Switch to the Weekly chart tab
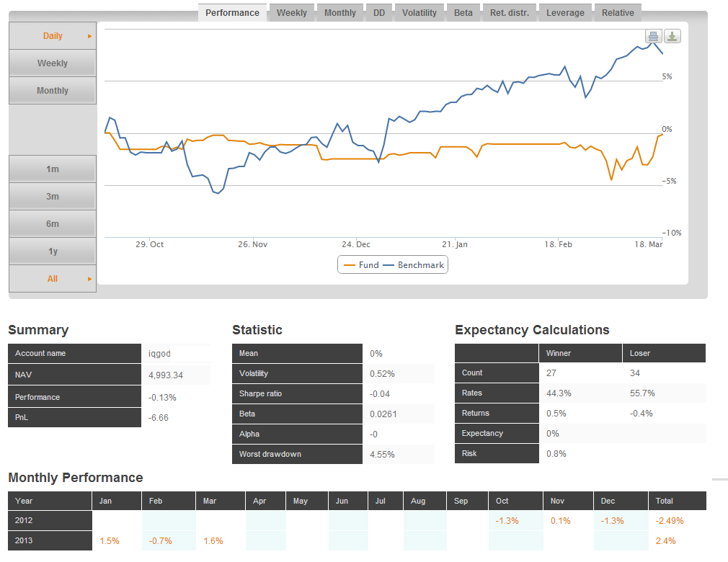 tap(292, 13)
